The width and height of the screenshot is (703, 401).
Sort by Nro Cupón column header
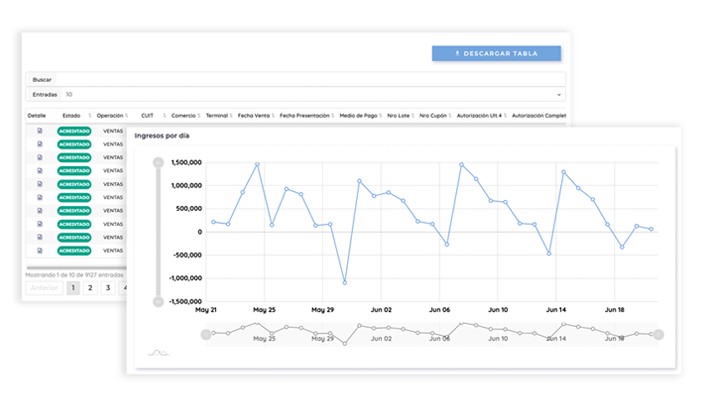tap(435, 116)
